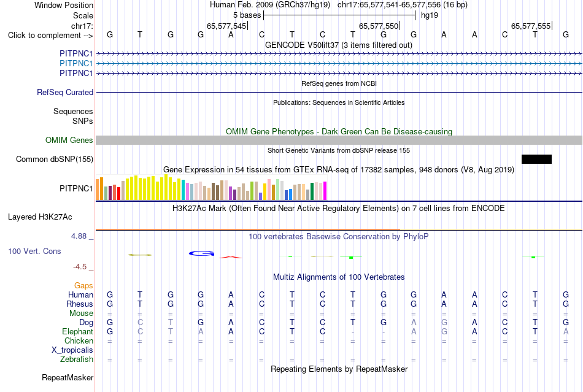
Task: Click the 4.88 PhyloP upper scale value
Action: [x=79, y=236]
